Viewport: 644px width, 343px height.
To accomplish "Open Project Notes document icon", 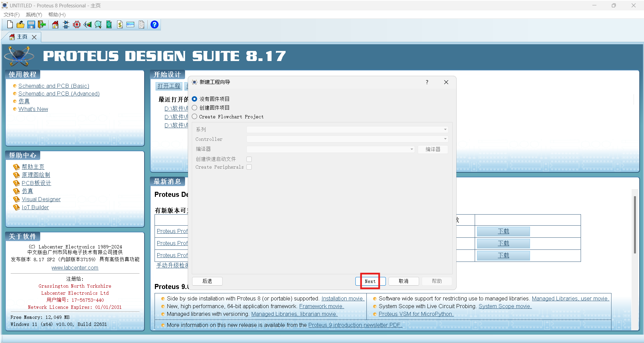I will click(141, 24).
